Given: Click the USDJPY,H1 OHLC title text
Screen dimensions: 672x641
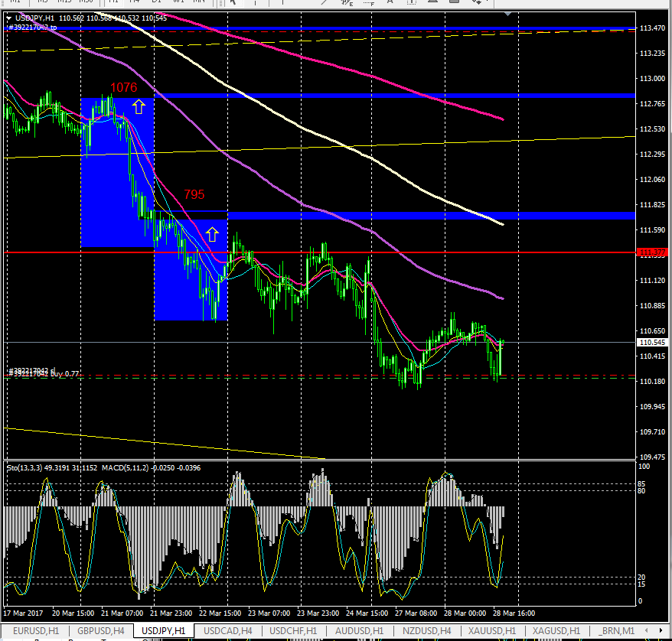Looking at the screenshot, I should pyautogui.click(x=91, y=18).
